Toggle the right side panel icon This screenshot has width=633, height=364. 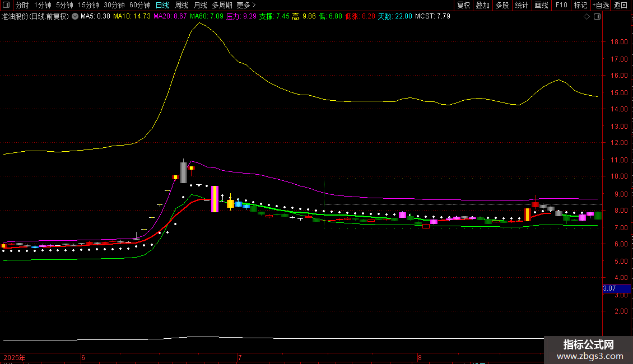tap(597, 16)
